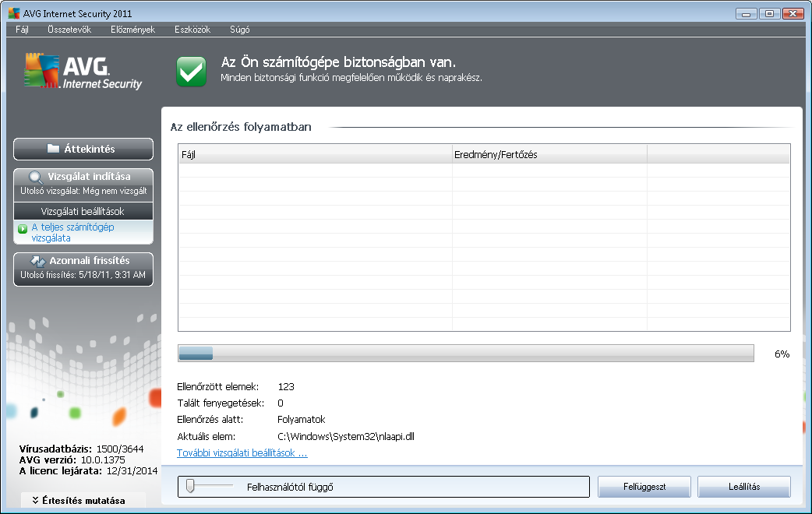Open the Áttekintés overview button
812x514 pixels.
coord(83,149)
